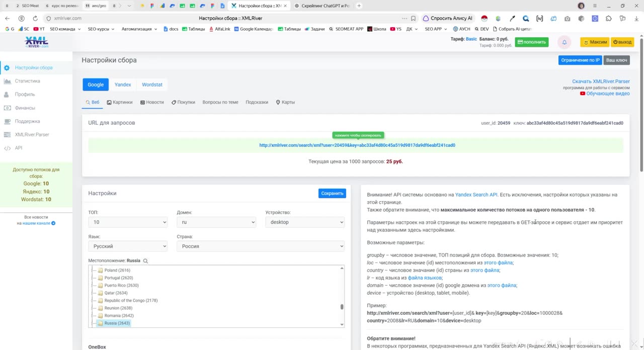Bookmark this page via bookmark icon
This screenshot has height=350, width=644.
(413, 18)
